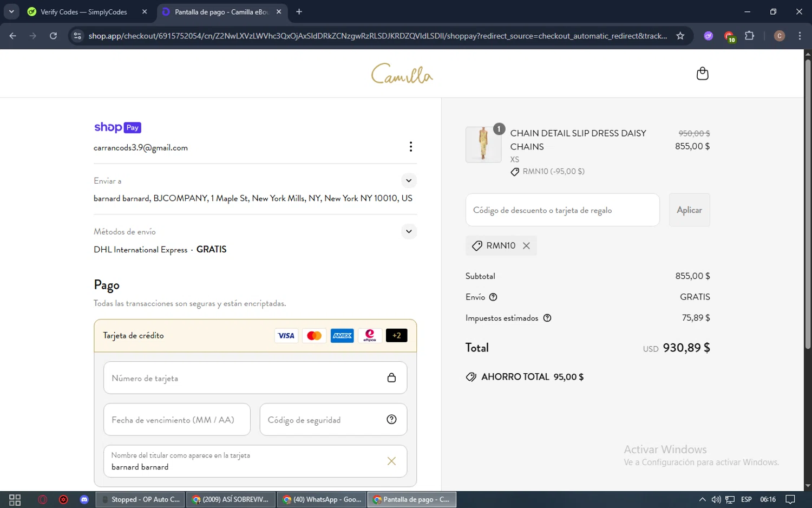Click the email carrancods3.9@gmail.com
The height and width of the screenshot is (508, 812).
click(x=141, y=148)
